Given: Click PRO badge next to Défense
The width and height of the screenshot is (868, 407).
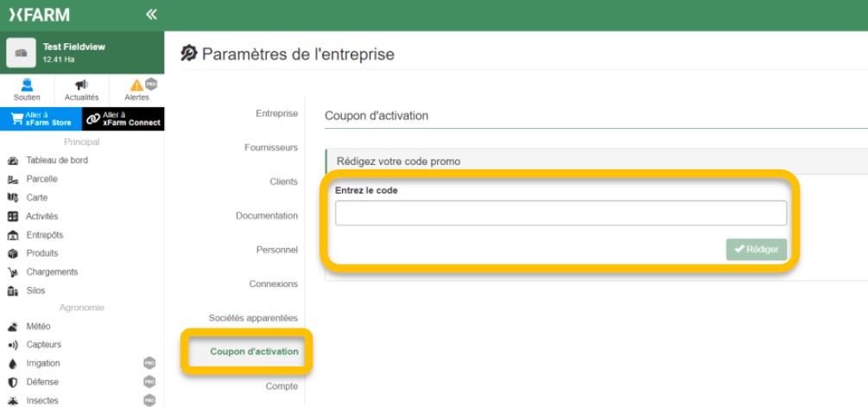Looking at the screenshot, I should (149, 382).
